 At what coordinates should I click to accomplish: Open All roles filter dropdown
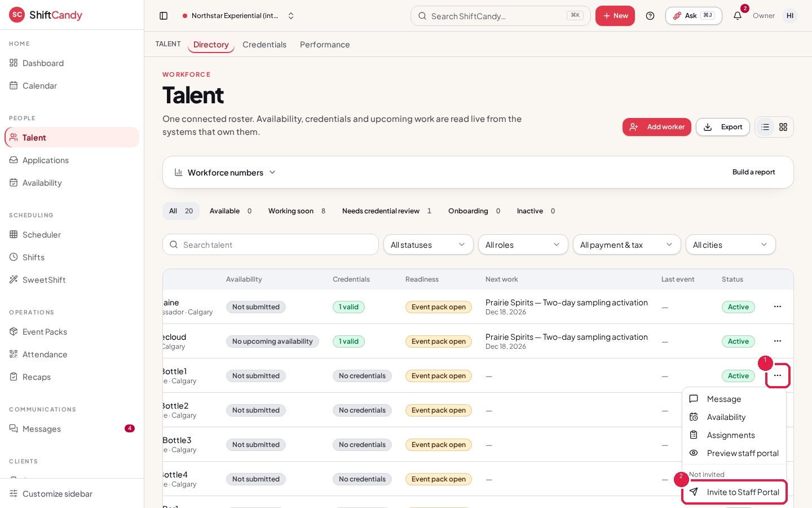(x=523, y=244)
